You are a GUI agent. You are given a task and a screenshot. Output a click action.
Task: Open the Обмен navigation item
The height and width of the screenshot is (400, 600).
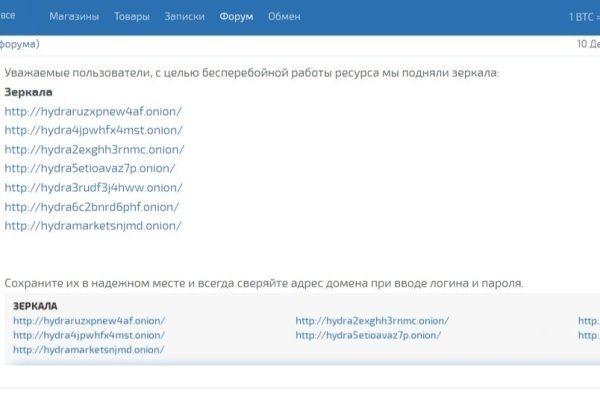[284, 17]
